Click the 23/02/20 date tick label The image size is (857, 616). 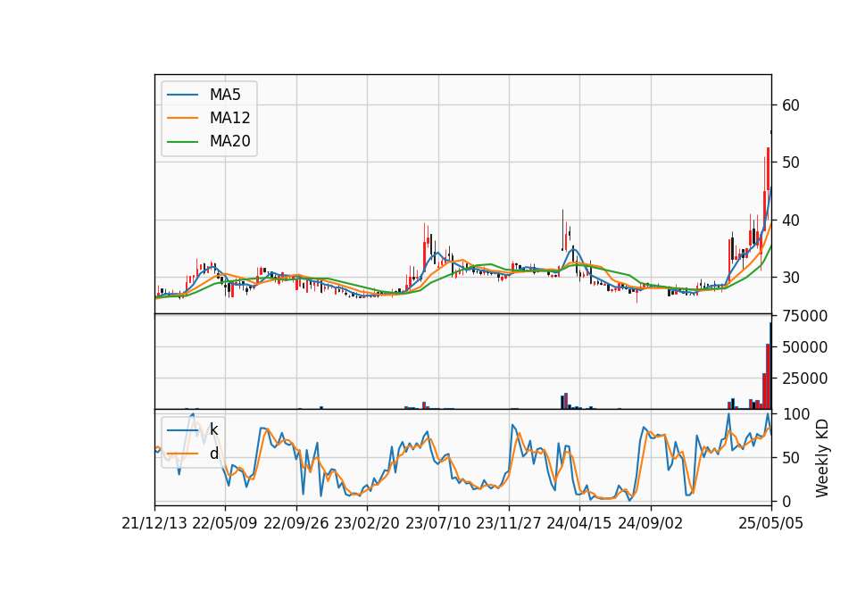click(x=367, y=523)
